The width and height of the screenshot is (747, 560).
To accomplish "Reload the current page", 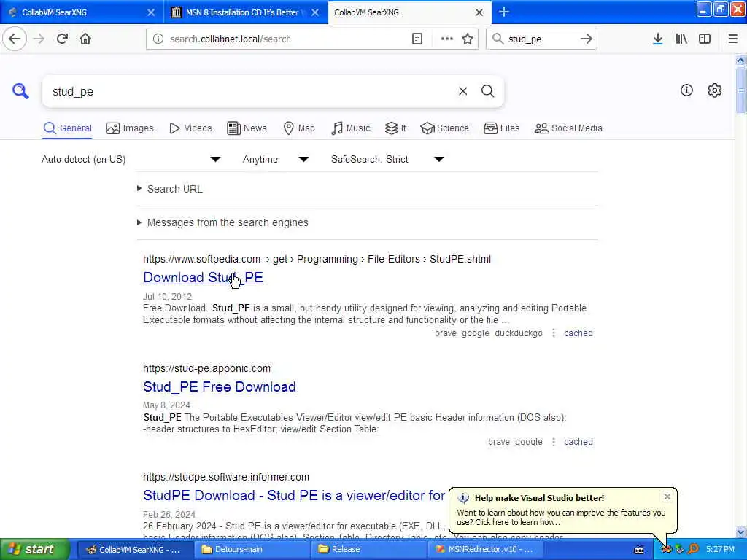I will [x=62, y=39].
